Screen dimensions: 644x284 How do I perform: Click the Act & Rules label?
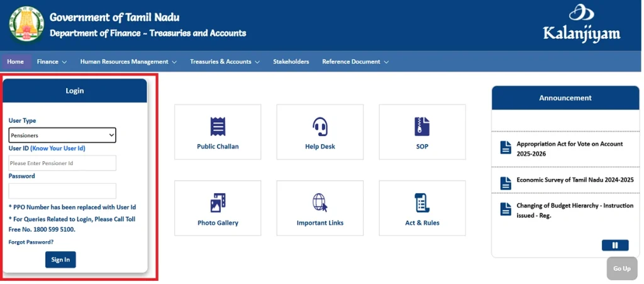(422, 223)
